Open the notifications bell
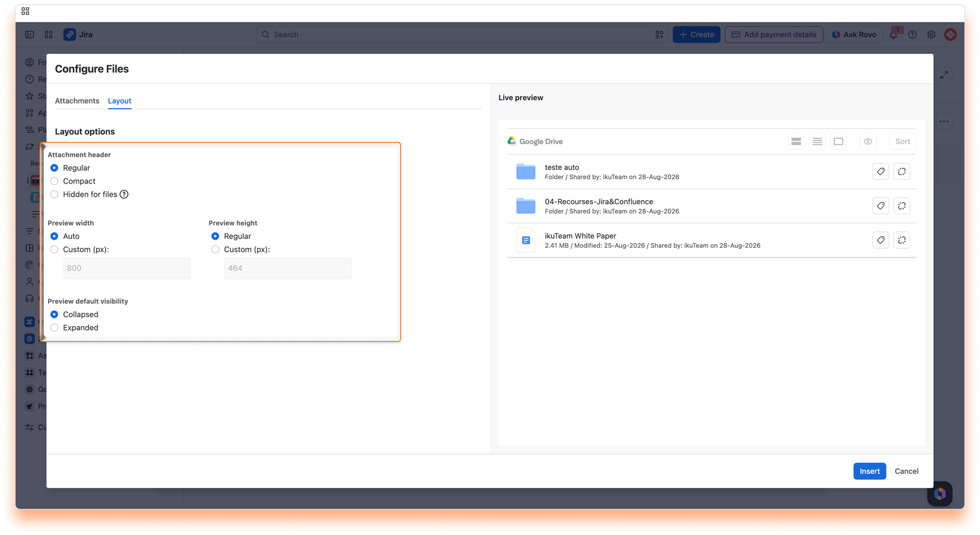 (x=893, y=34)
